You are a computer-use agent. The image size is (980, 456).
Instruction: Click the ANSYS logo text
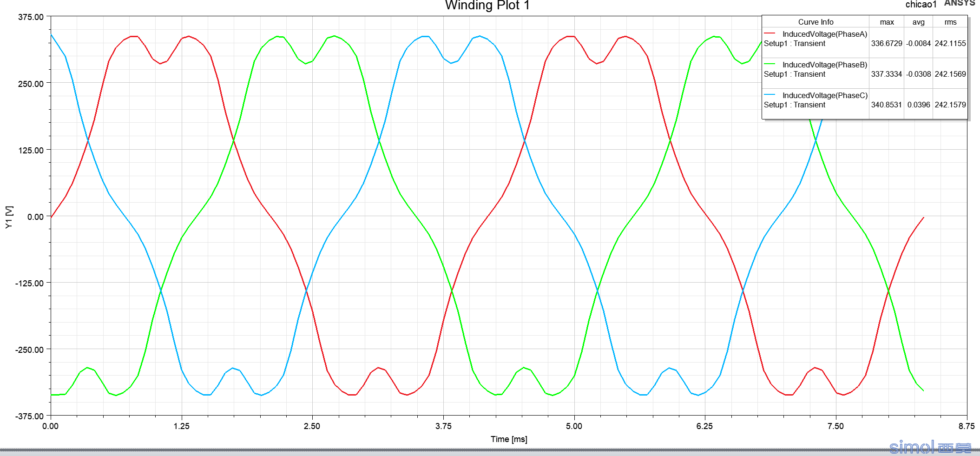click(x=960, y=3)
